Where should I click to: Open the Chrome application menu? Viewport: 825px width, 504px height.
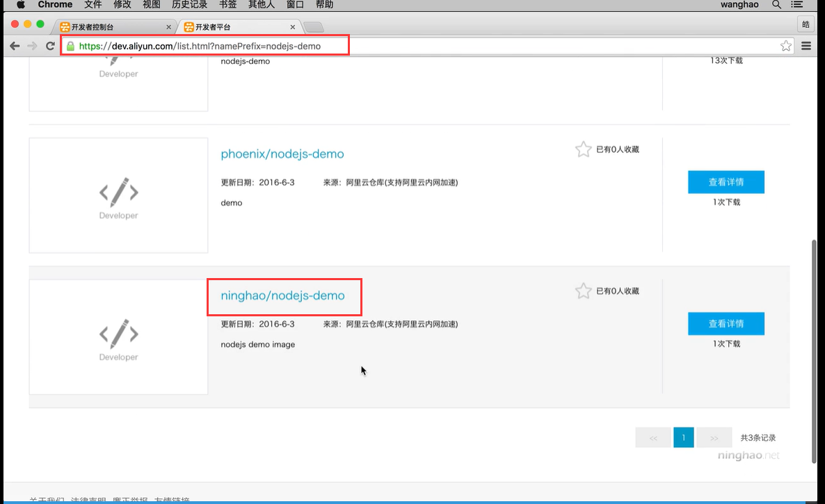(x=55, y=5)
